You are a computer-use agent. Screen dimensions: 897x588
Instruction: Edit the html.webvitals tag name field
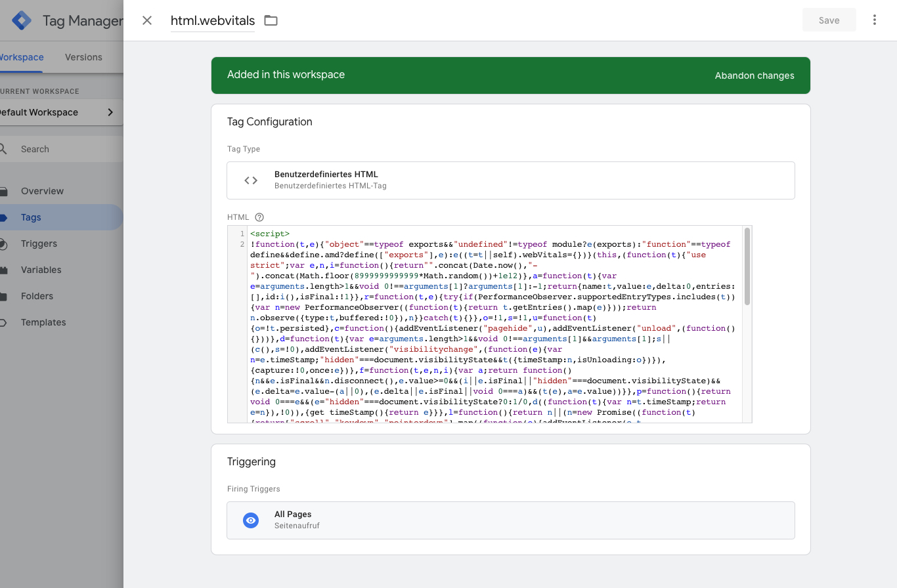click(x=212, y=20)
